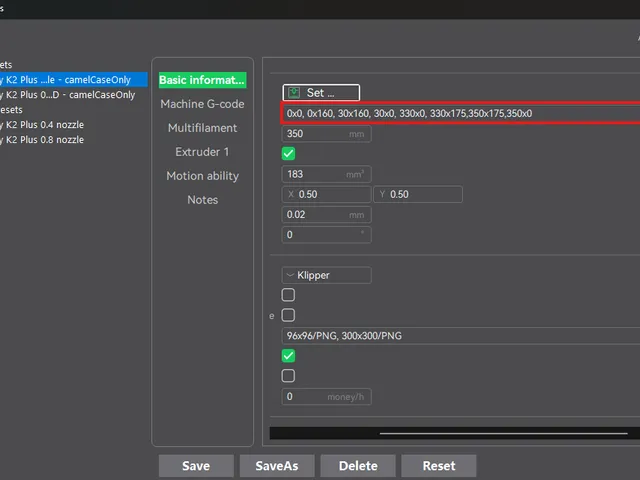Click the Save button
640x480 pixels.
pyautogui.click(x=196, y=466)
